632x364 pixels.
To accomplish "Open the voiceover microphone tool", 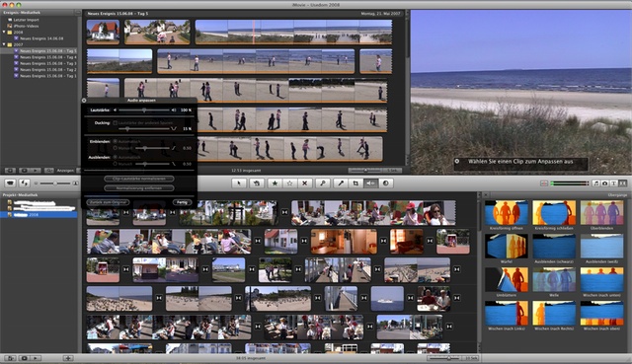I will [x=341, y=183].
